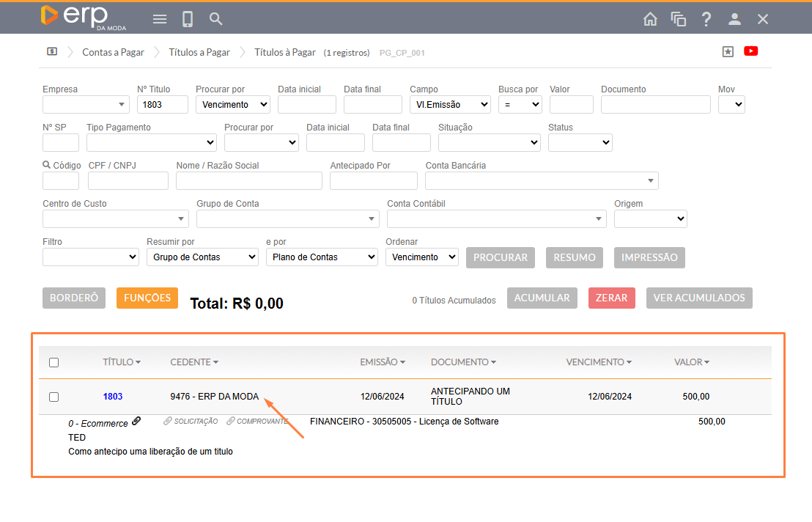
Task: Open the Resumir por Grupo de Contas dropdown
Action: click(x=202, y=257)
